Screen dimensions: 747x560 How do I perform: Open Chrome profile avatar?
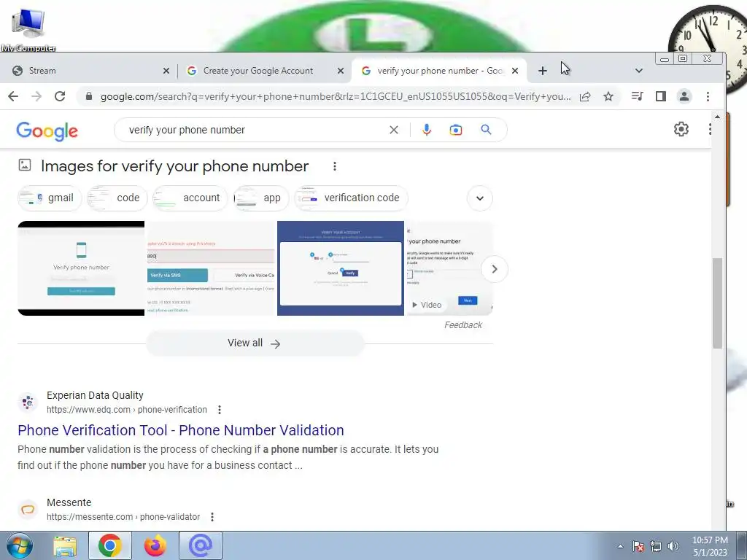pos(684,97)
